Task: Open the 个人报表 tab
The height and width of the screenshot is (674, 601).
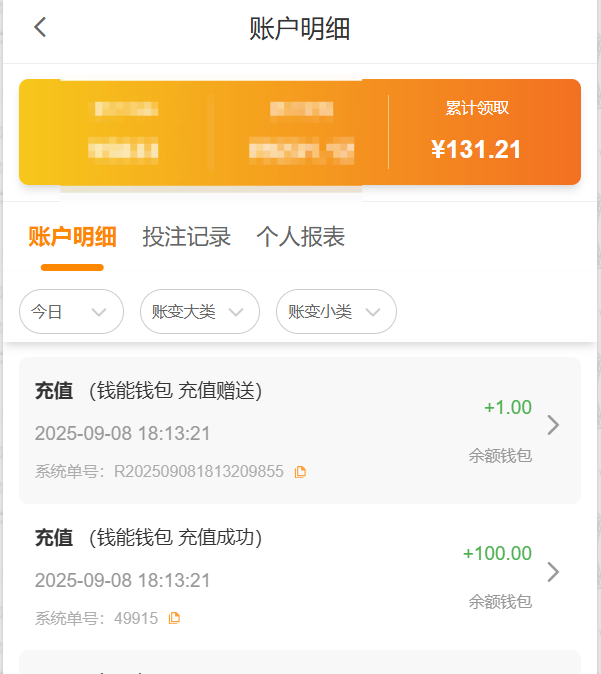Action: coord(301,237)
